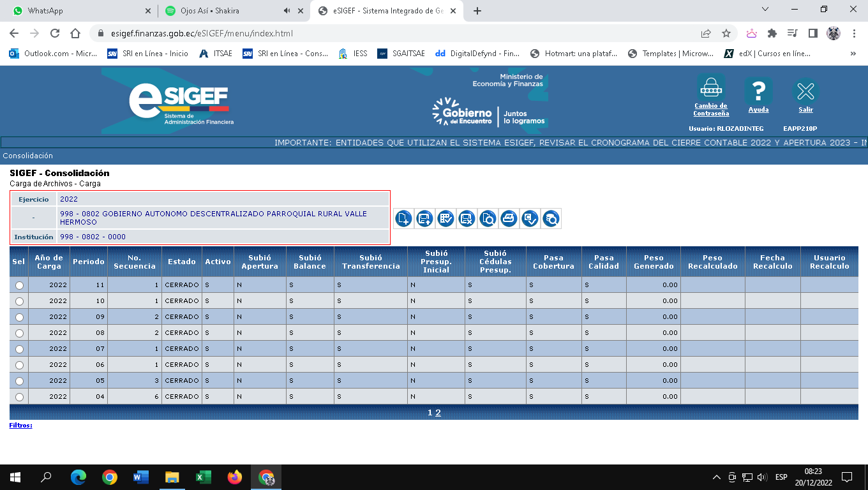868x490 pixels.
Task: Select the radio button for period 11
Action: (x=19, y=285)
